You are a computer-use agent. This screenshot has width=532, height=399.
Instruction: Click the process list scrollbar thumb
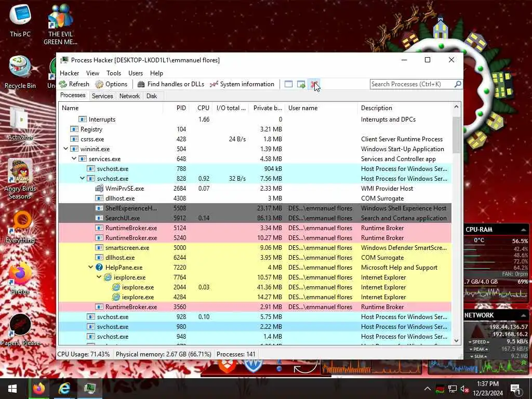pos(456,135)
